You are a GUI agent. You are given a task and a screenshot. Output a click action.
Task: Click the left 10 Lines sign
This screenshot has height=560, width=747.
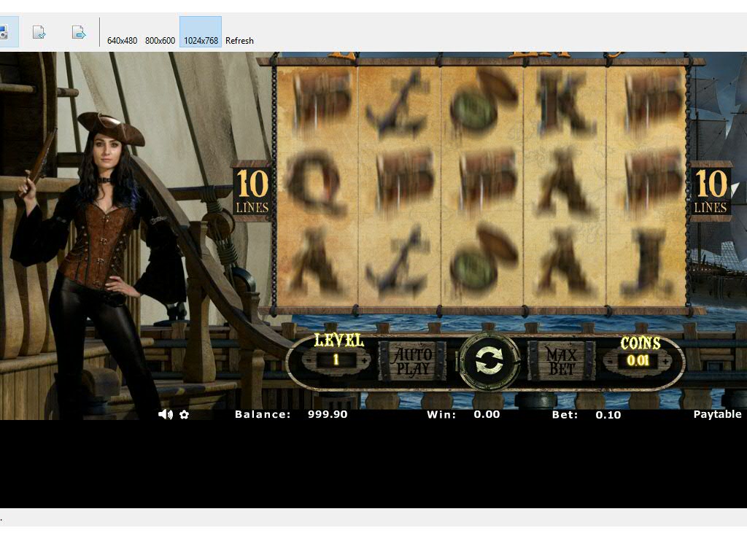252,191
